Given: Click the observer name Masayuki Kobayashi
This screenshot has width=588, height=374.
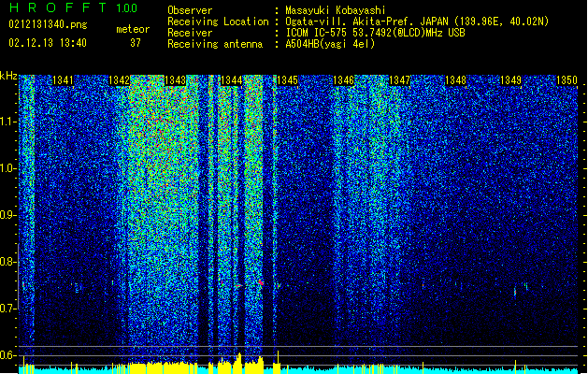Looking at the screenshot, I should click(x=336, y=10).
